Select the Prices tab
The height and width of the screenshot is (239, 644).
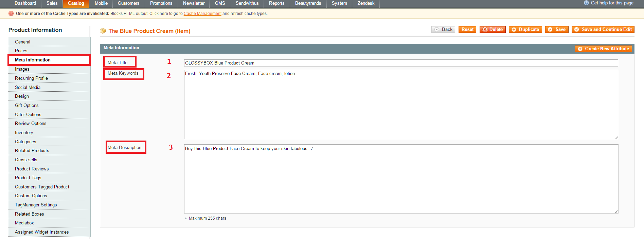[49, 51]
